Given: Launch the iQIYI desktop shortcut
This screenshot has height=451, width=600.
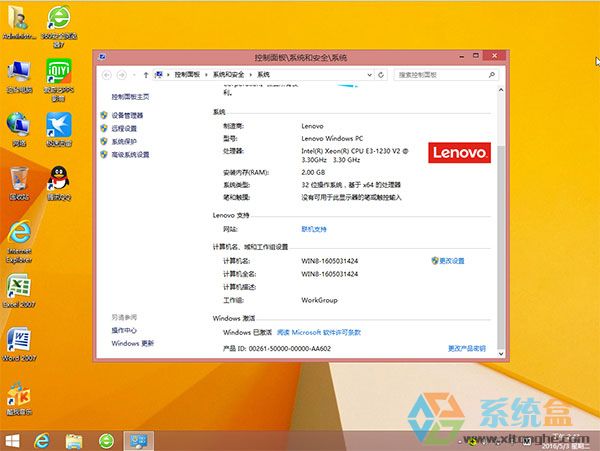Looking at the screenshot, I should 59,80.
